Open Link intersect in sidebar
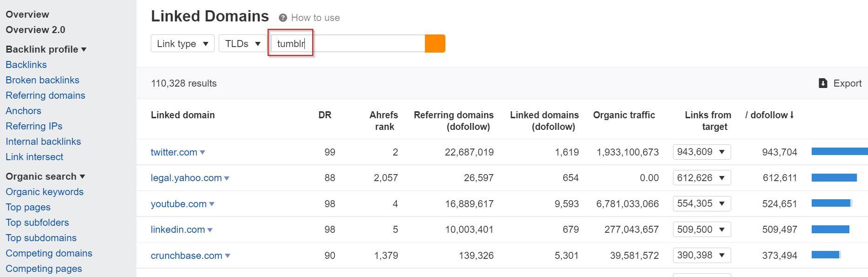Viewport: 868px width, 277px height. 34,157
